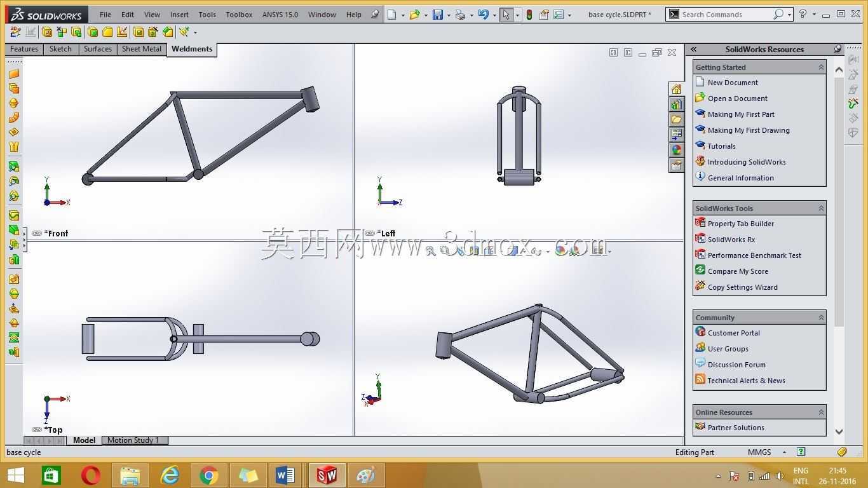Screen dimensions: 868x488
Task: Toggle the link views icon beside *Top
Action: 37,430
